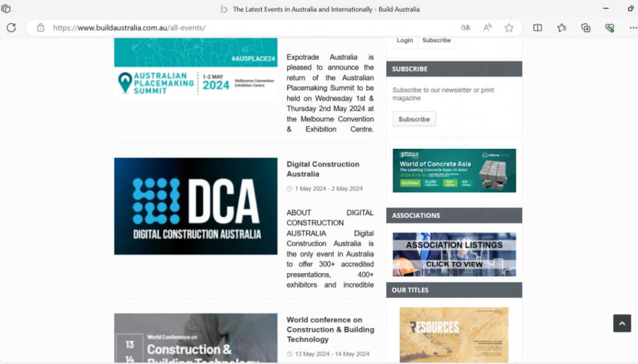Click the Login tab
Screen dimensions: 638x364
click(405, 40)
